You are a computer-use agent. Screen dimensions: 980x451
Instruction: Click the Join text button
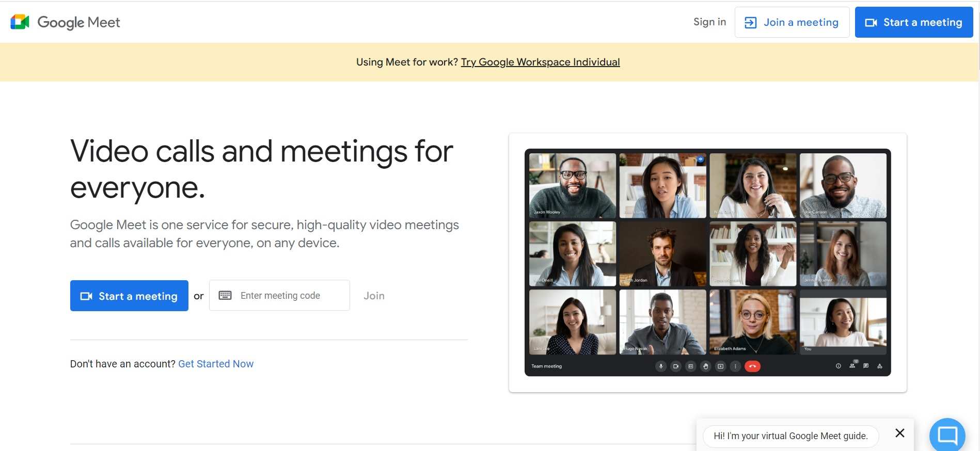click(x=374, y=296)
